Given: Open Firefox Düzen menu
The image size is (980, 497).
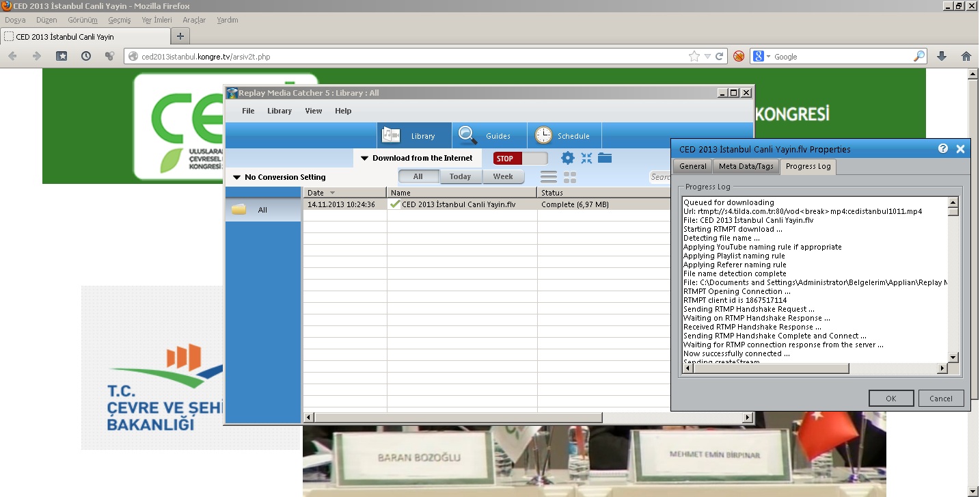Looking at the screenshot, I should [x=46, y=20].
